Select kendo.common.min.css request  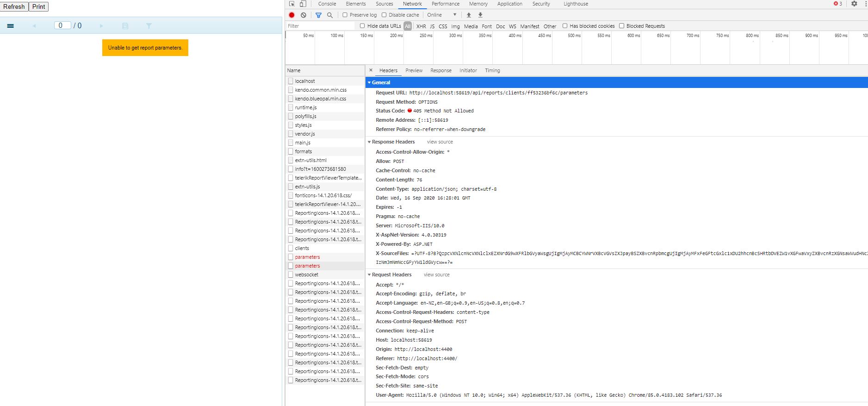point(325,90)
